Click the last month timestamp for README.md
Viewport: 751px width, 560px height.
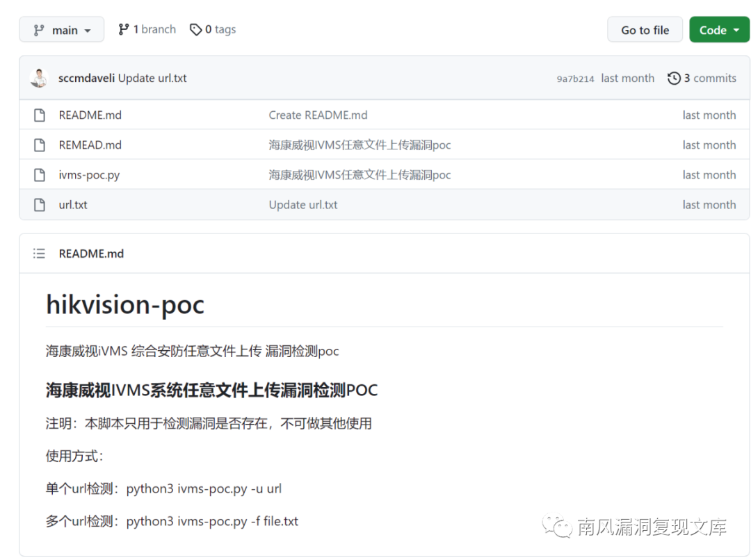click(709, 115)
